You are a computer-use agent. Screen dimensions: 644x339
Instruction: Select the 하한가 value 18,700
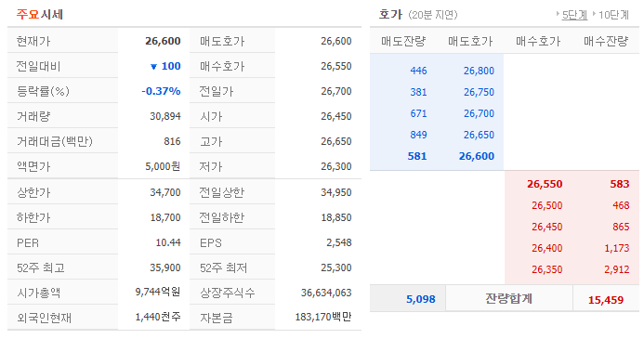point(165,217)
